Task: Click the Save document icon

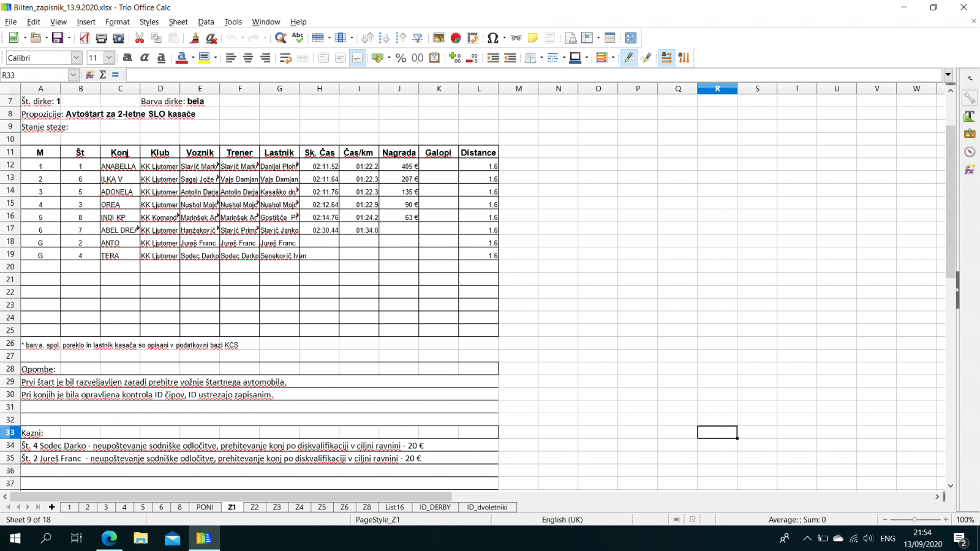Action: point(58,38)
